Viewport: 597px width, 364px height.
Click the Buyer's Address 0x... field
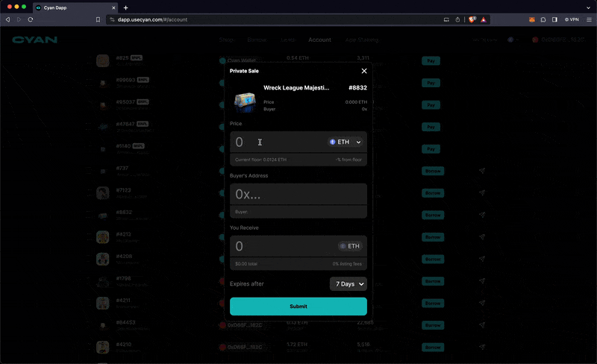[298, 194]
